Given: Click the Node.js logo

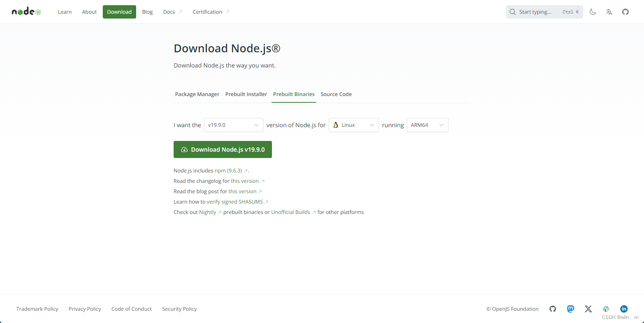Looking at the screenshot, I should click(26, 12).
